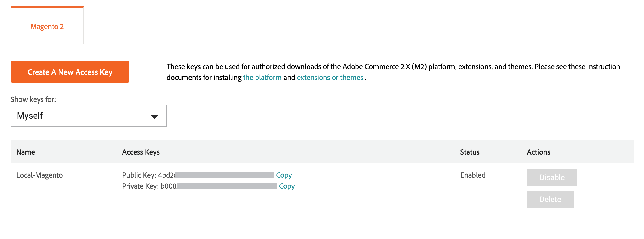Click the Name column header
The width and height of the screenshot is (644, 239).
26,152
